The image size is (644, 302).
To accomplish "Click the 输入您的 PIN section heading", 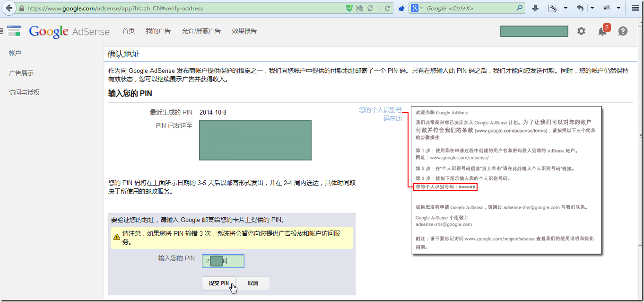I will 130,93.
